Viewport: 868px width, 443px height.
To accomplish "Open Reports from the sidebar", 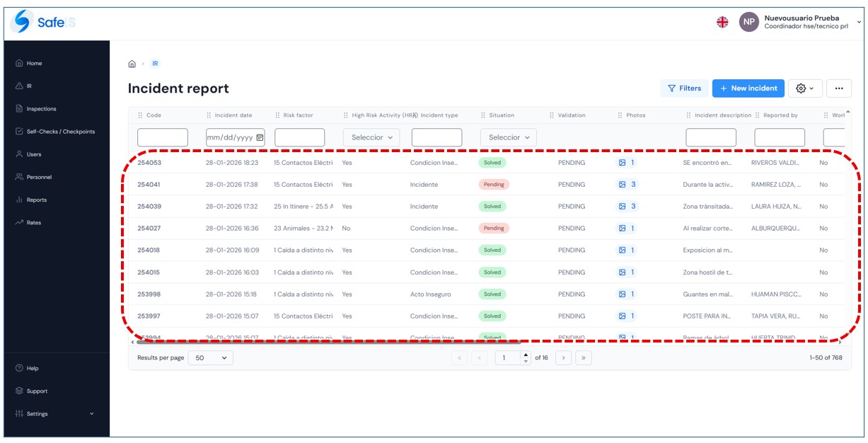I will pyautogui.click(x=36, y=200).
